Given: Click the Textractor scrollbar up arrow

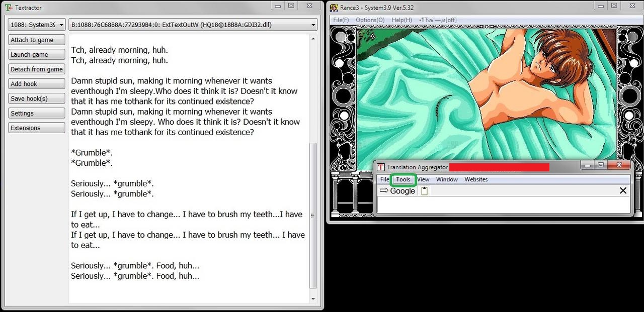Looking at the screenshot, I should coord(313,38).
